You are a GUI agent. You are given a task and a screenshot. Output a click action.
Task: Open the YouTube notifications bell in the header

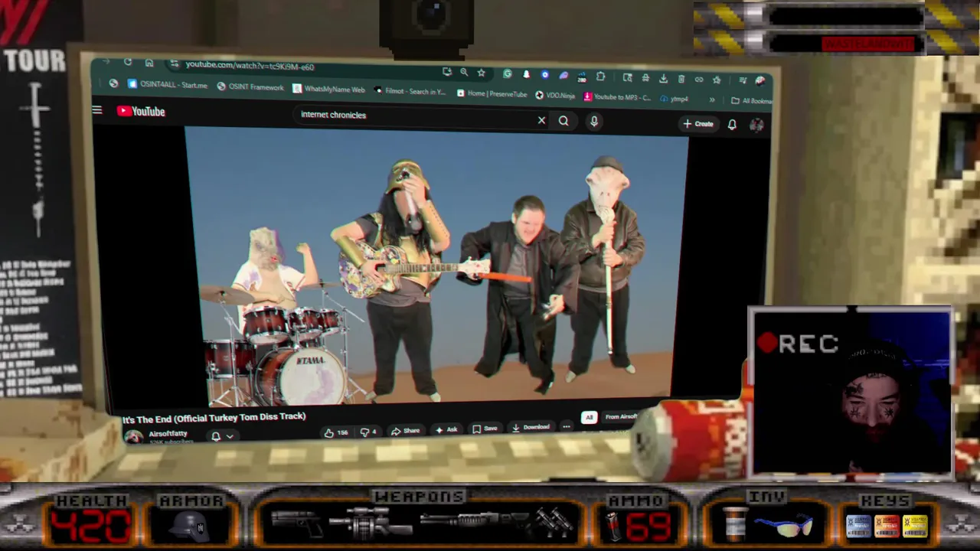pos(732,125)
